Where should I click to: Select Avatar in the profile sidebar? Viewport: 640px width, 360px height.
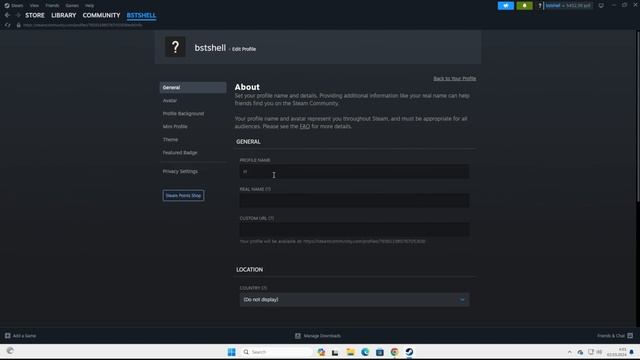(170, 100)
